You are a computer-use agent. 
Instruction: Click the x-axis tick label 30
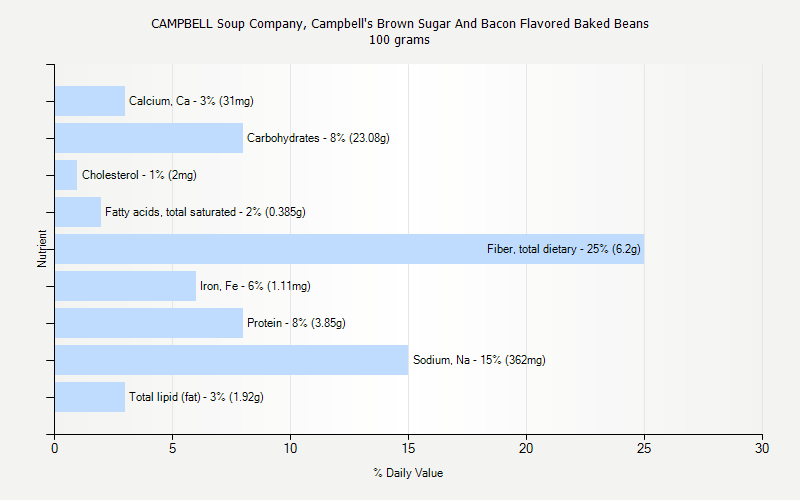762,450
